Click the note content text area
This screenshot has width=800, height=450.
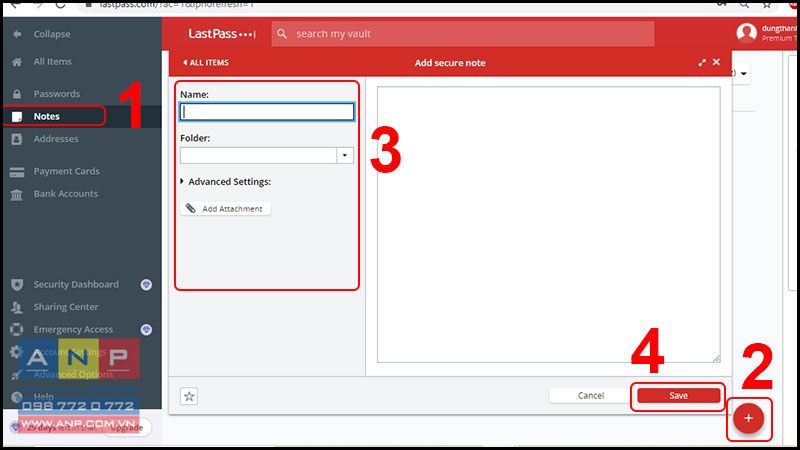548,224
